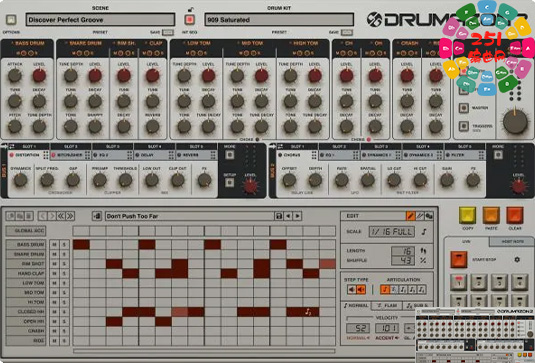Click the Bus 2 swap arrows icon
The image size is (535, 363).
point(280,146)
